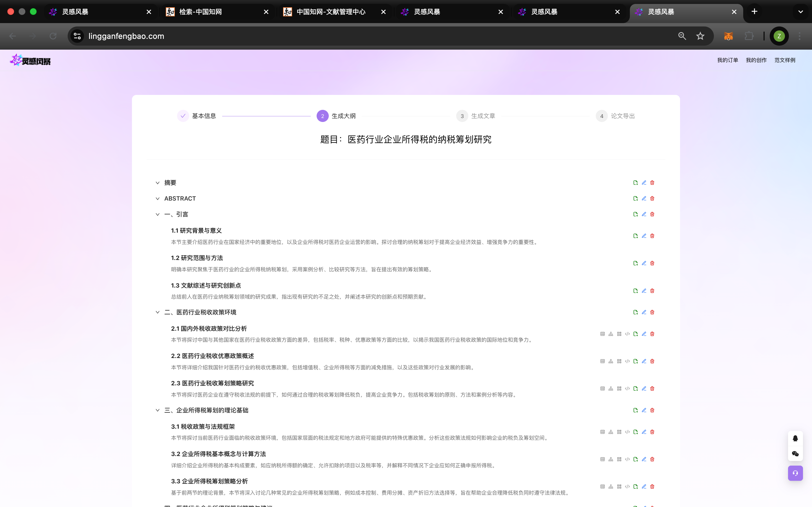This screenshot has width=812, height=507.
Task: Delete the ABSTRACT row
Action: (652, 199)
